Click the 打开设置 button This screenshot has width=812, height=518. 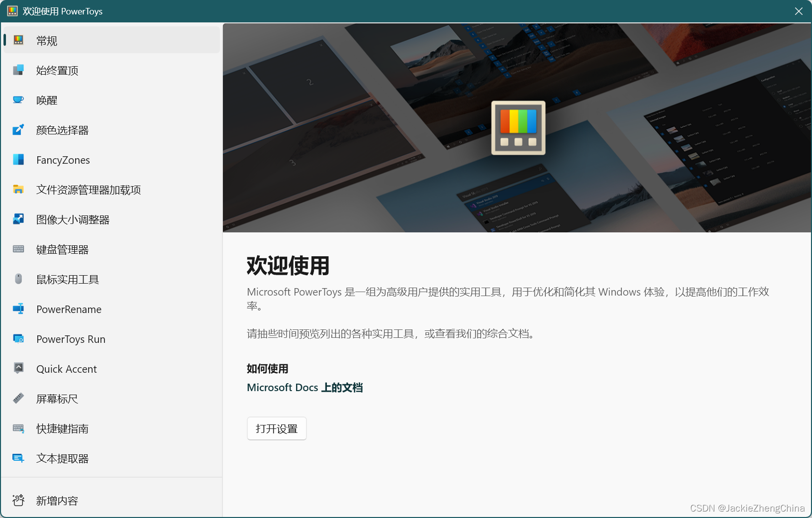pyautogui.click(x=277, y=428)
